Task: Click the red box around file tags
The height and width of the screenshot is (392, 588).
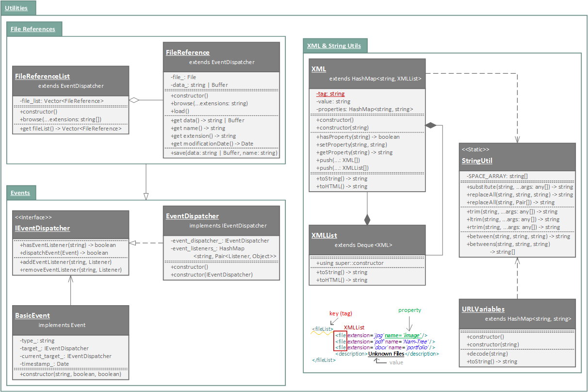Action: [340, 341]
